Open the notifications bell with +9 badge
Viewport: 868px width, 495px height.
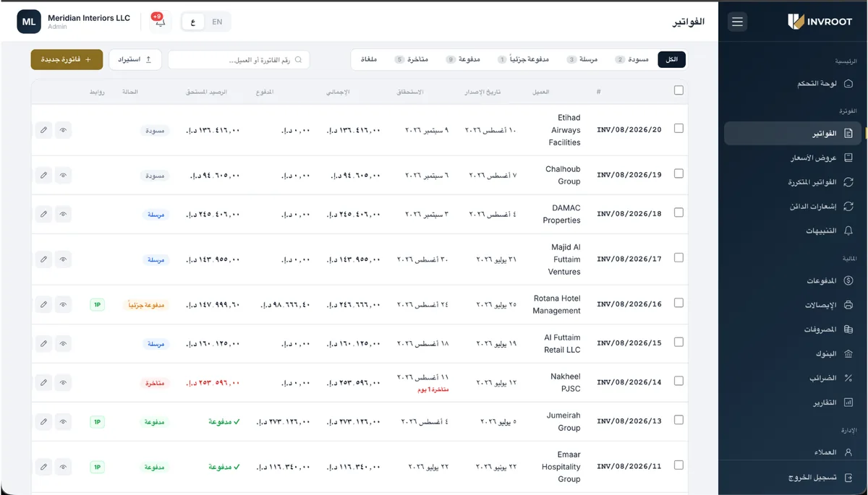click(x=158, y=22)
